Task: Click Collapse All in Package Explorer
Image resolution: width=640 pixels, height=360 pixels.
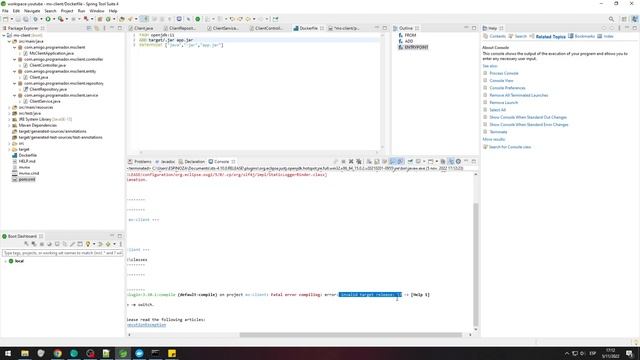Action: tap(89, 28)
